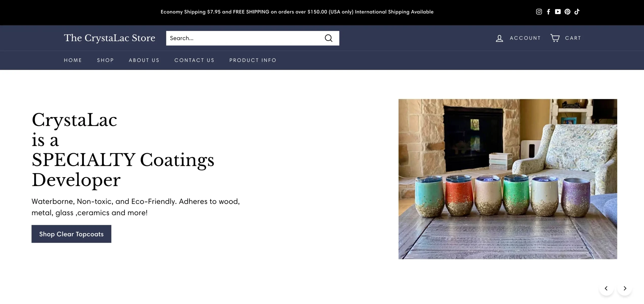Viewport: 644px width, 304px height.
Task: Open the TikTok social icon
Action: pos(577,12)
